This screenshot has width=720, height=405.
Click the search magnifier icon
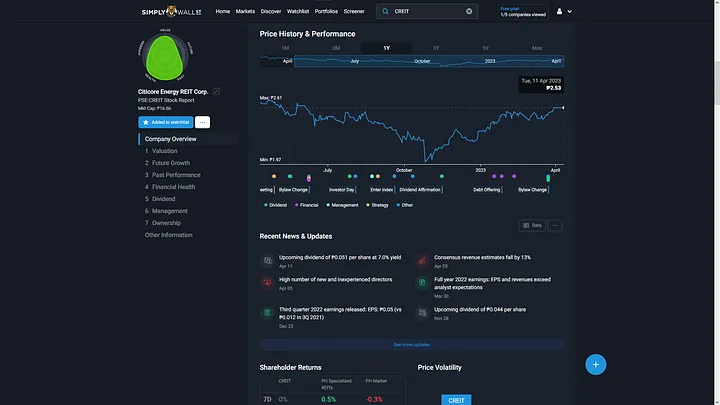(x=385, y=11)
